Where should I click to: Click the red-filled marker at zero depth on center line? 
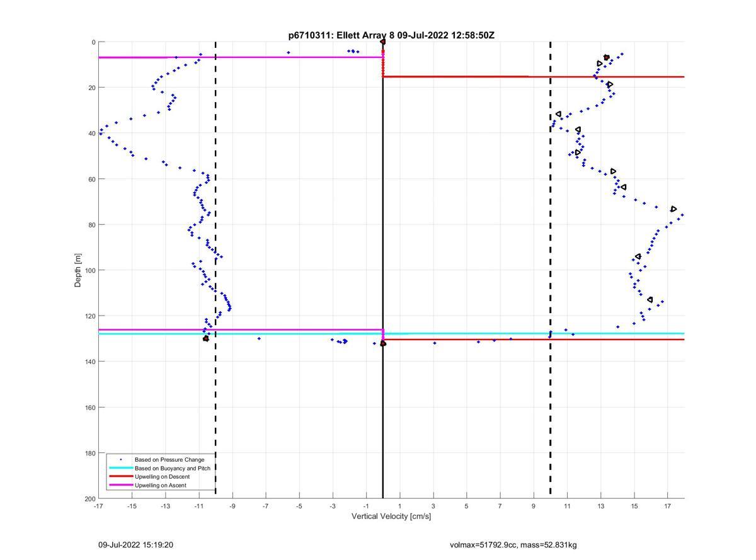(x=383, y=42)
